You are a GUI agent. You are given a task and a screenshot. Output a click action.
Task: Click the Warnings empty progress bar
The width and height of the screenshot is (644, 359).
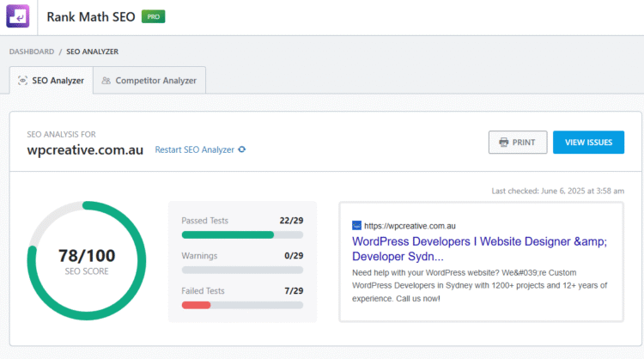(242, 270)
